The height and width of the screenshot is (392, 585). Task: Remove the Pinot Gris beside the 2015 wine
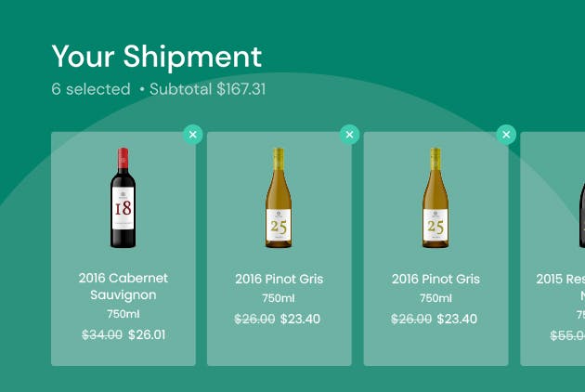[x=506, y=135]
